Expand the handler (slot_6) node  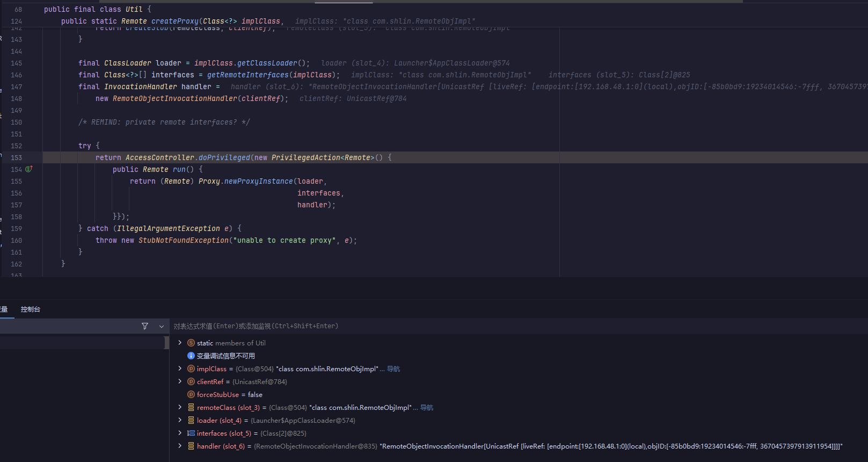(180, 446)
